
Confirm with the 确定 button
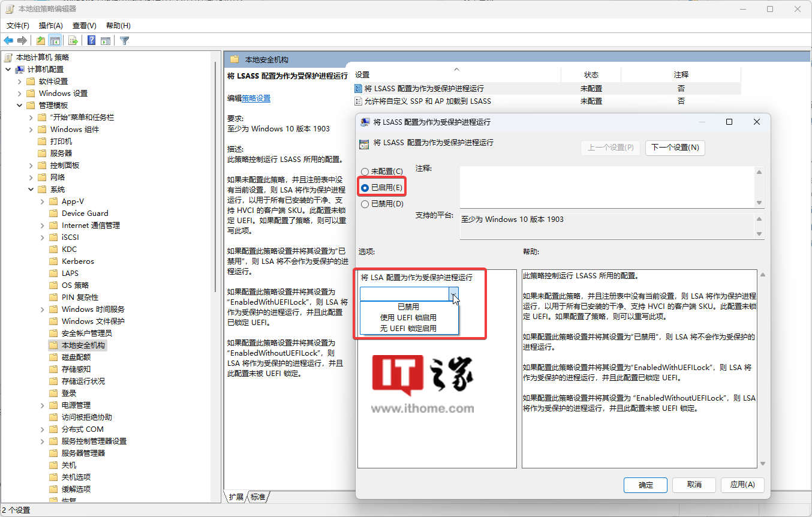(646, 485)
